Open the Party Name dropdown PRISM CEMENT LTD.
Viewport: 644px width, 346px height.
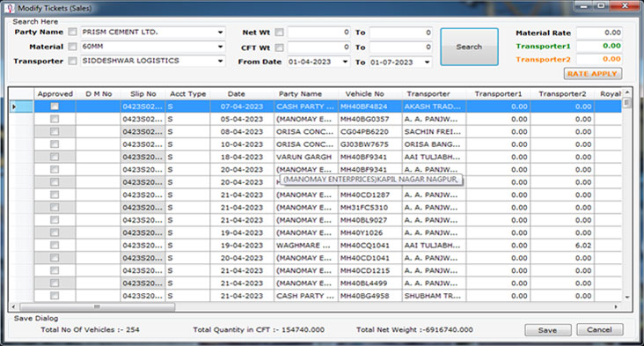click(x=220, y=32)
